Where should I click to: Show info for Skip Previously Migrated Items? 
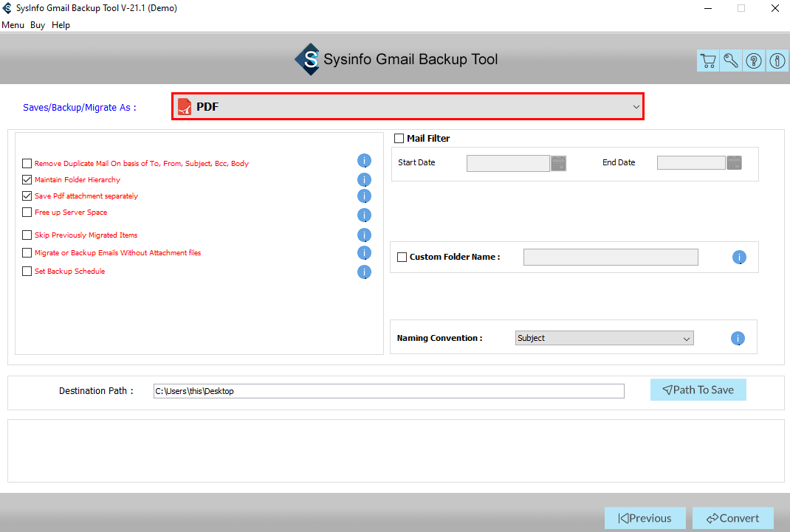tap(364, 235)
